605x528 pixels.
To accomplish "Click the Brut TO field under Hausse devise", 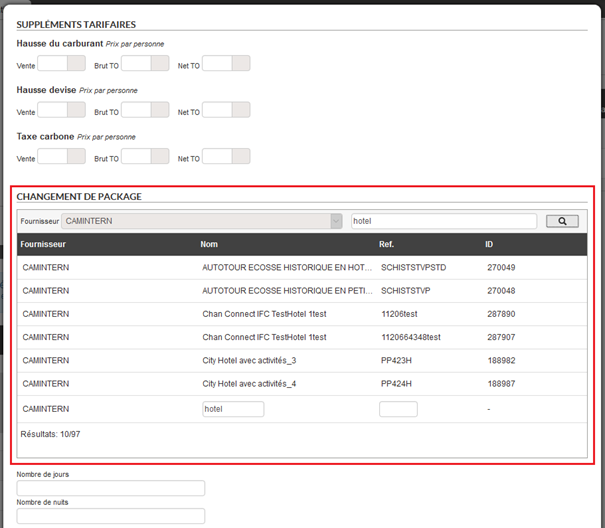I will click(145, 110).
